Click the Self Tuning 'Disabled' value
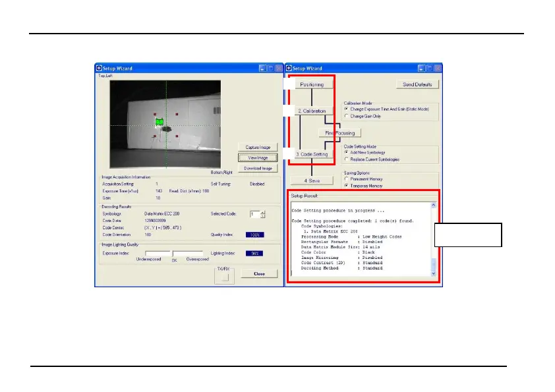The width and height of the screenshot is (555, 392). 257,184
